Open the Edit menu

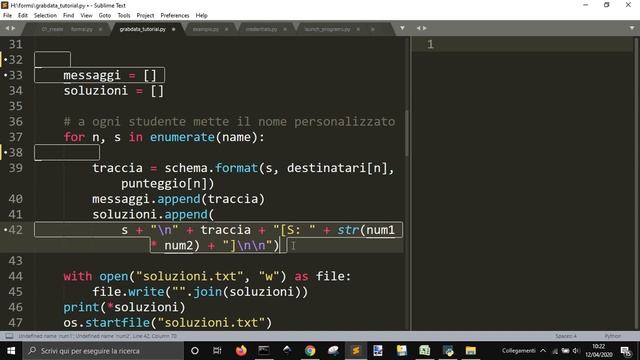[23, 16]
